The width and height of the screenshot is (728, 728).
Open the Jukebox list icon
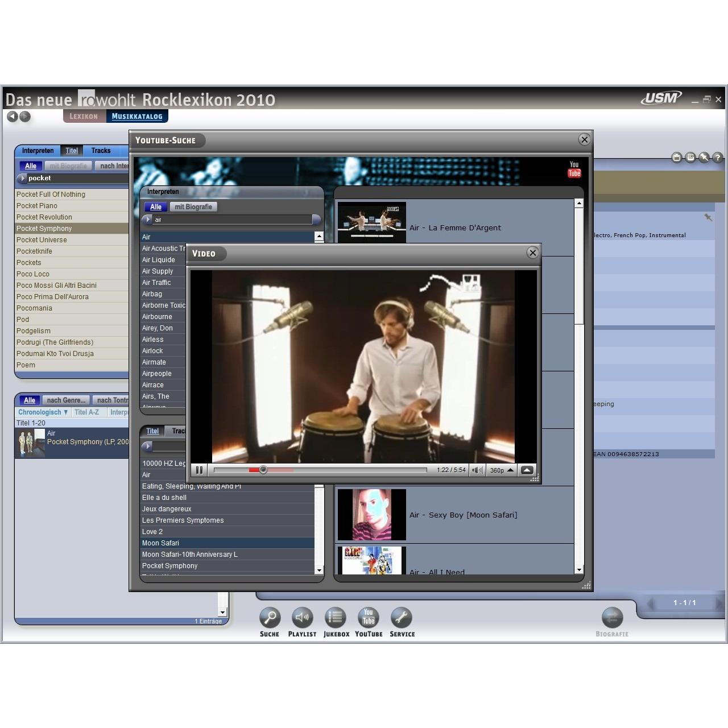click(x=336, y=617)
